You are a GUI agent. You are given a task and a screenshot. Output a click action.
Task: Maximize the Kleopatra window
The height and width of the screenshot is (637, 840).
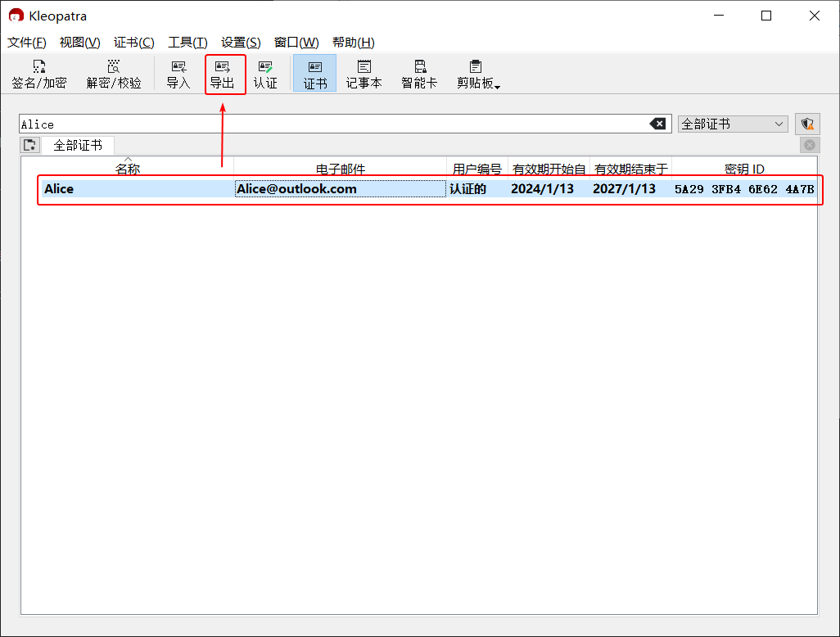pyautogui.click(x=766, y=16)
